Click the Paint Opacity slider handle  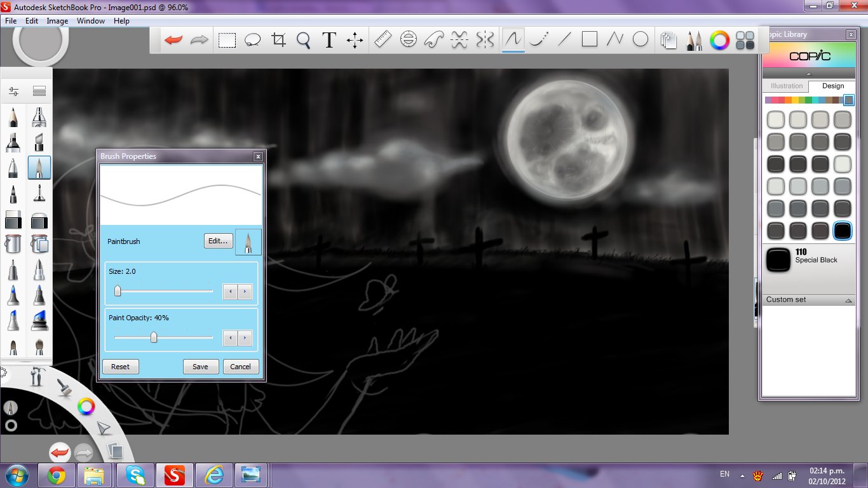(x=154, y=337)
